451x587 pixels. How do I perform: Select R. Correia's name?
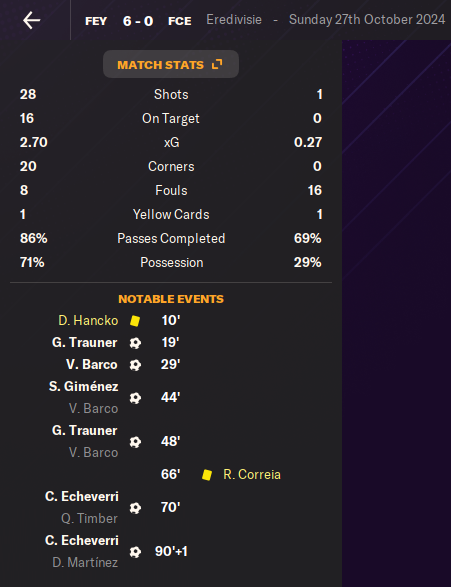pyautogui.click(x=252, y=474)
